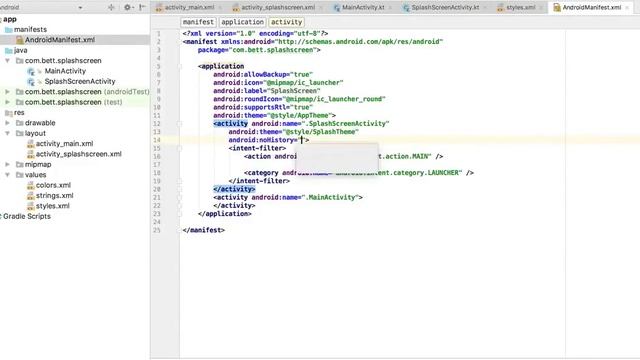Image resolution: width=640 pixels, height=360 pixels.
Task: Switch to the activity_splashscreen.xml tab
Action: (278, 7)
